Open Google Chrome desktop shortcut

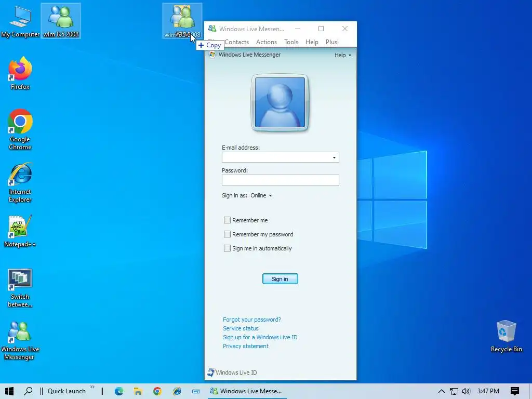tap(20, 129)
